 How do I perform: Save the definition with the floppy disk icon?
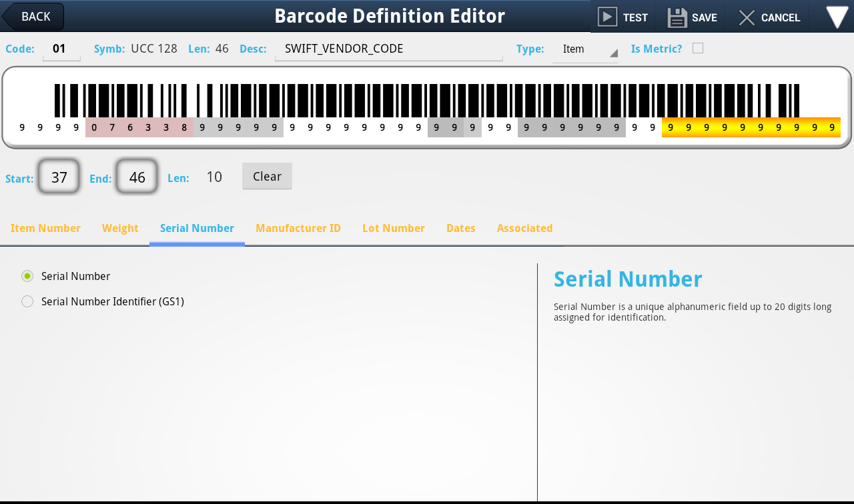click(x=677, y=17)
